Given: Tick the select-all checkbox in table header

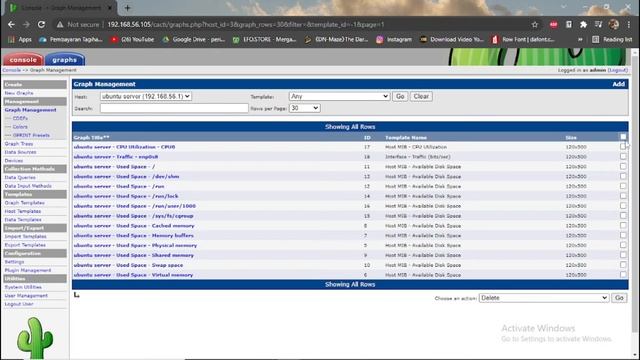Looking at the screenshot, I should [623, 137].
